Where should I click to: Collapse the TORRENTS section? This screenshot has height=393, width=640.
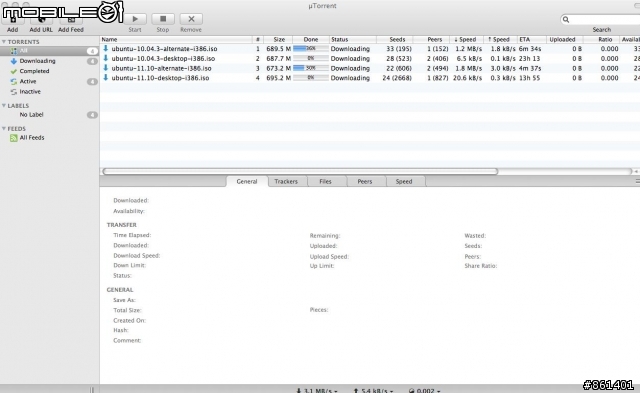4,42
